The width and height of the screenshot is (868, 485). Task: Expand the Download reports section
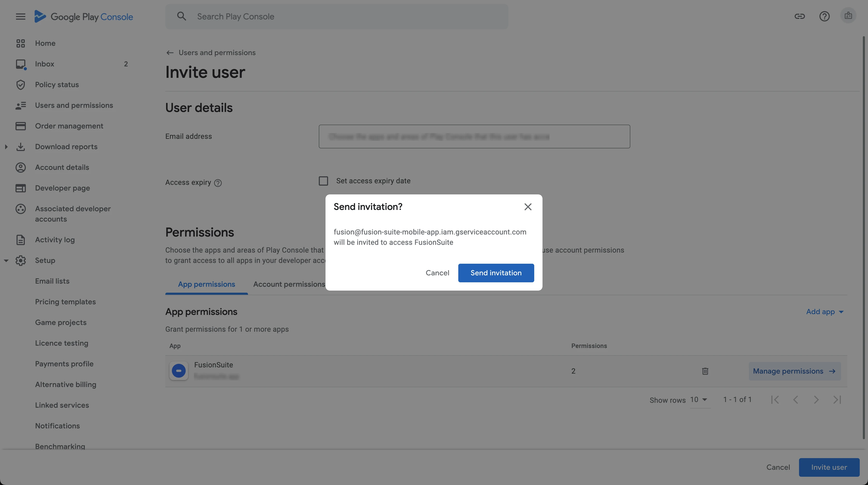pos(6,147)
